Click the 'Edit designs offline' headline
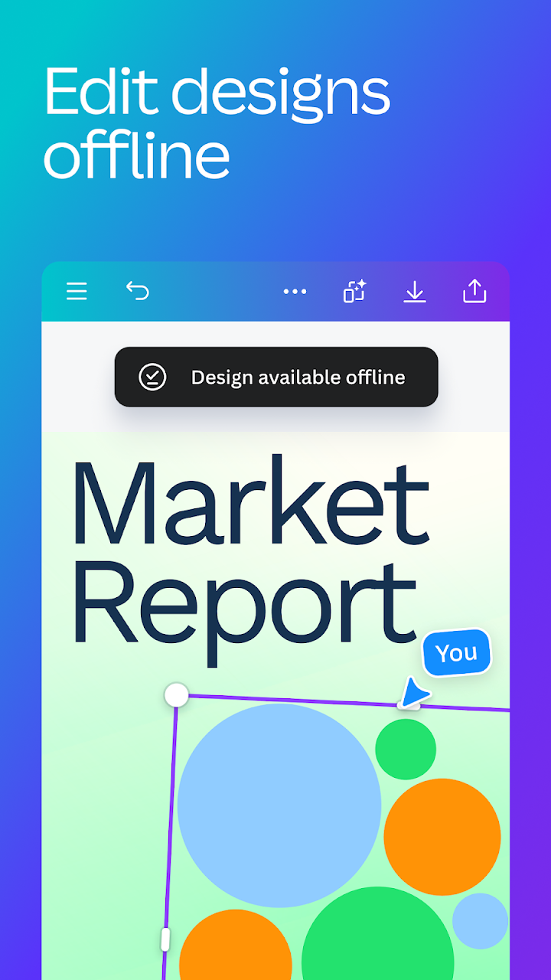551x980 pixels. (217, 122)
